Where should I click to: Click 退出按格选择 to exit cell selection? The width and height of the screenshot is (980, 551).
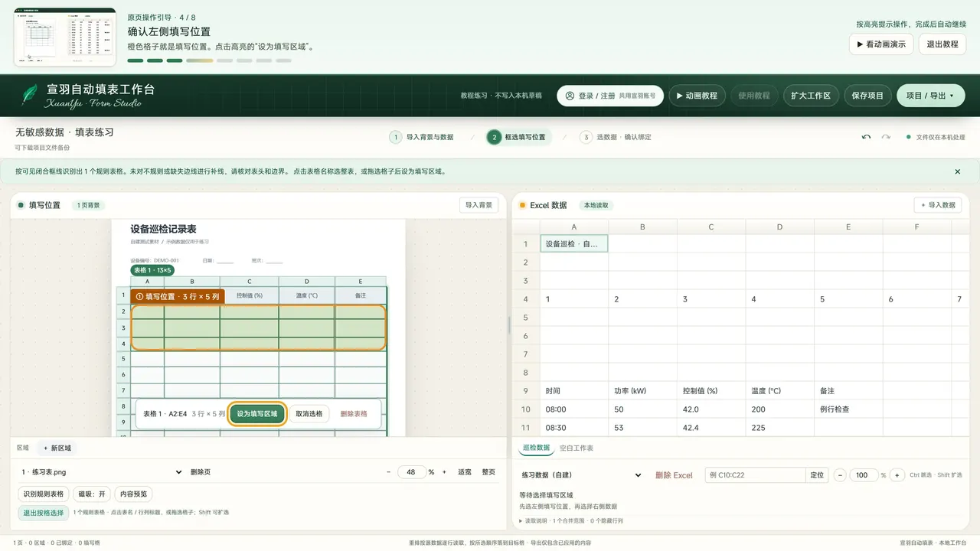click(44, 513)
